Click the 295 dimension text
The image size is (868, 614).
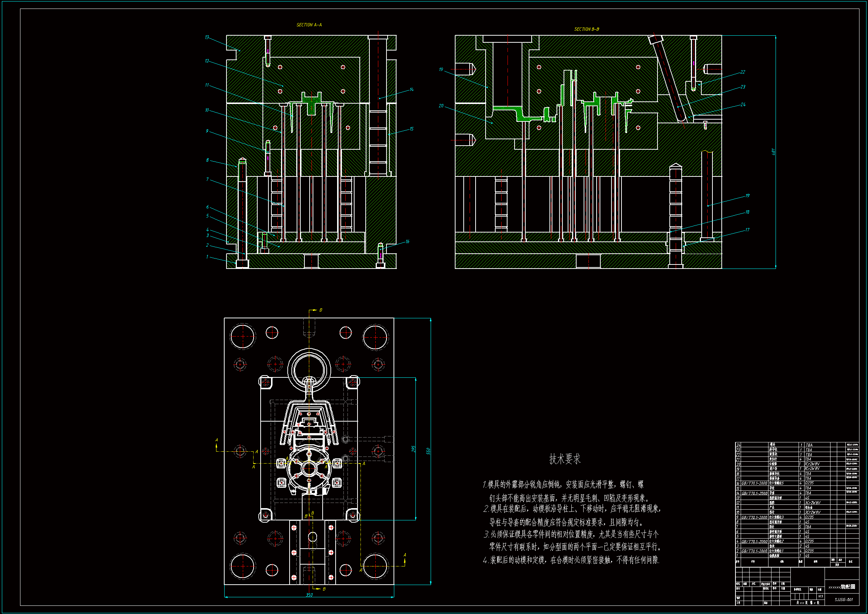tap(413, 449)
